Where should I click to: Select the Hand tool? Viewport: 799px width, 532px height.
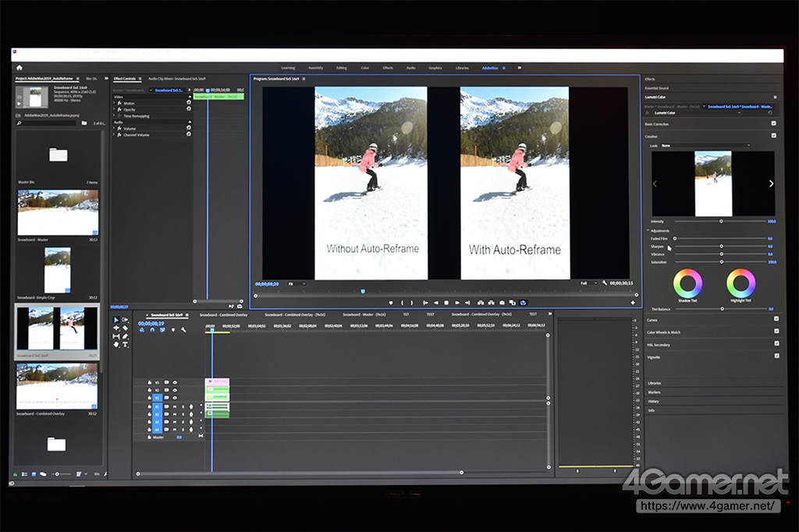[x=116, y=344]
